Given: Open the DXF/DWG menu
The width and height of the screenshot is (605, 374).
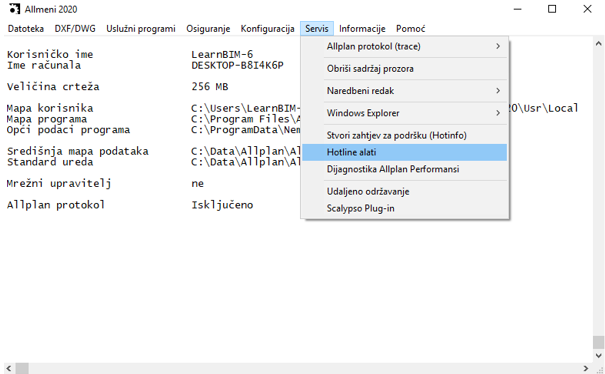Looking at the screenshot, I should [75, 29].
